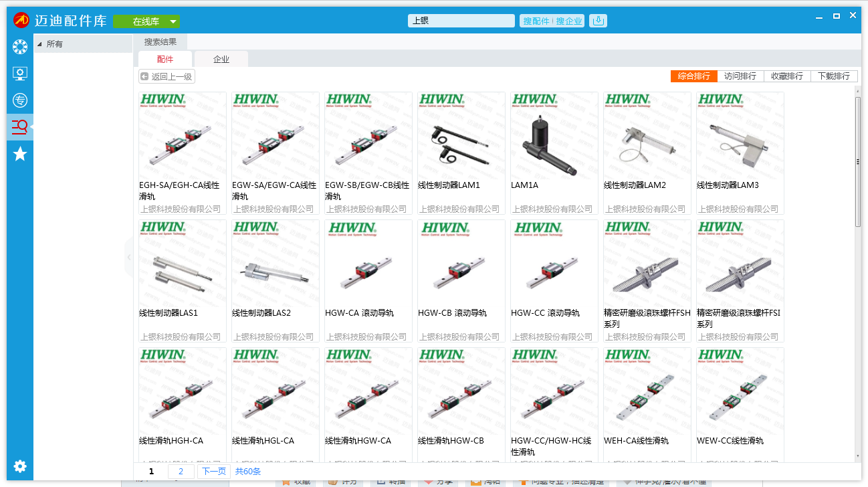Open 精密研磨级滚珠螺杆FSH系列 thumbnail

coord(647,264)
